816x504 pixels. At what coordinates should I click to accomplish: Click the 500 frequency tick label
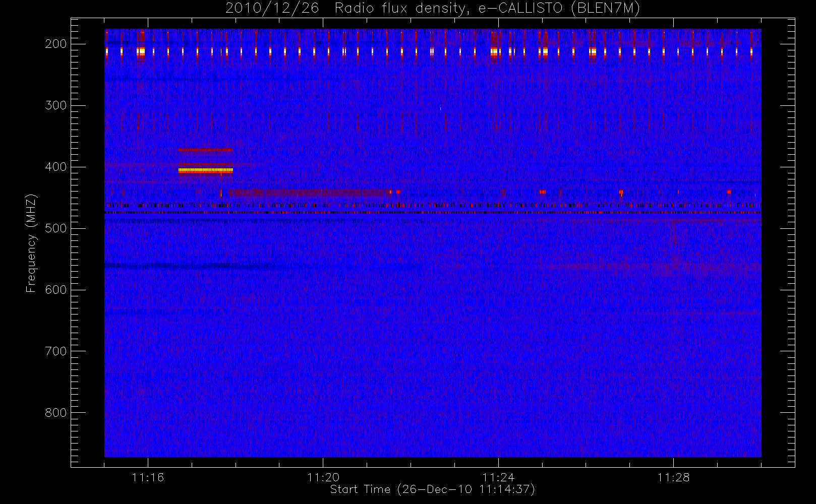56,228
